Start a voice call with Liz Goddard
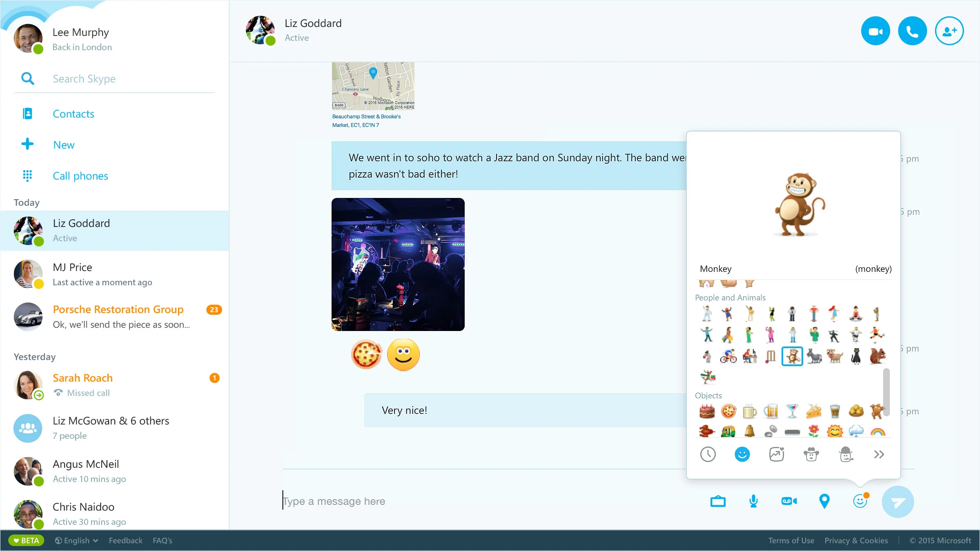 click(912, 31)
